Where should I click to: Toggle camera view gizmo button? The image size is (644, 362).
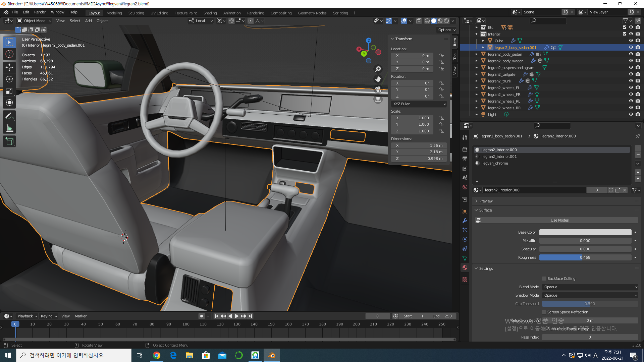click(378, 89)
